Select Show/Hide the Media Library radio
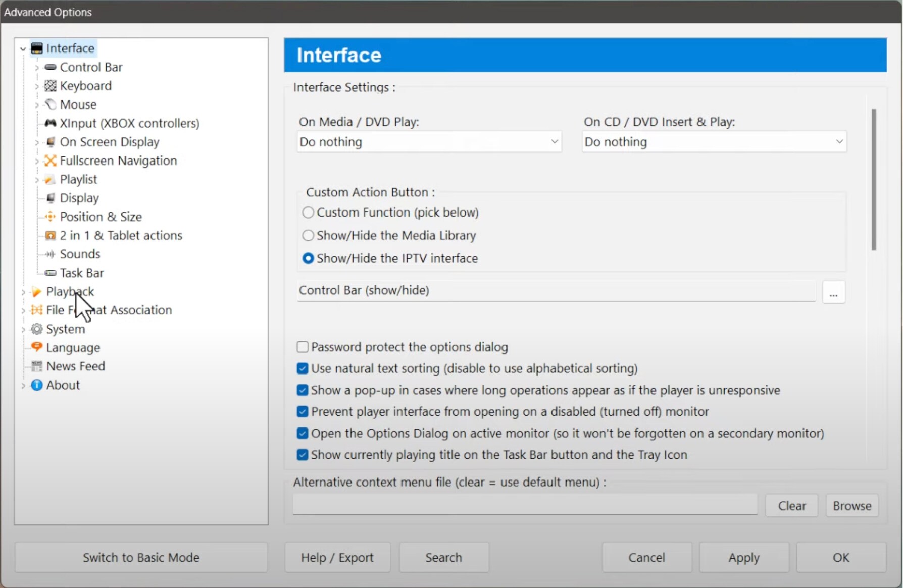The width and height of the screenshot is (903, 588). coord(308,235)
